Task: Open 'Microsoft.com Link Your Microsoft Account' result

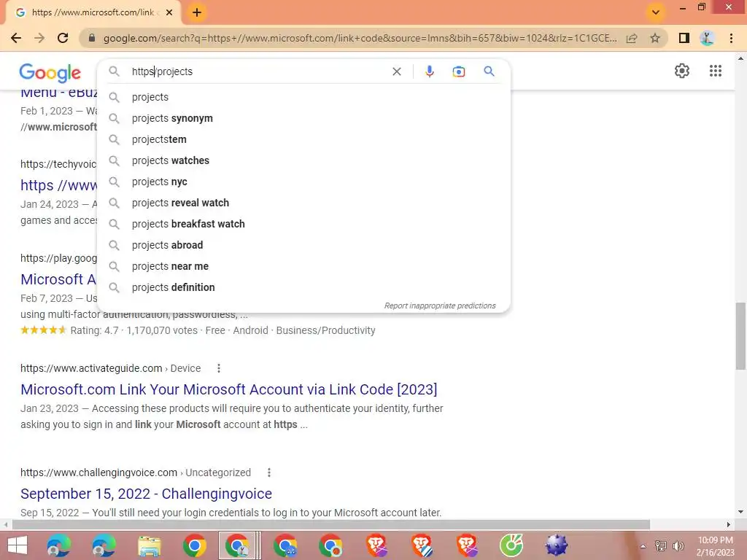Action: 228,389
